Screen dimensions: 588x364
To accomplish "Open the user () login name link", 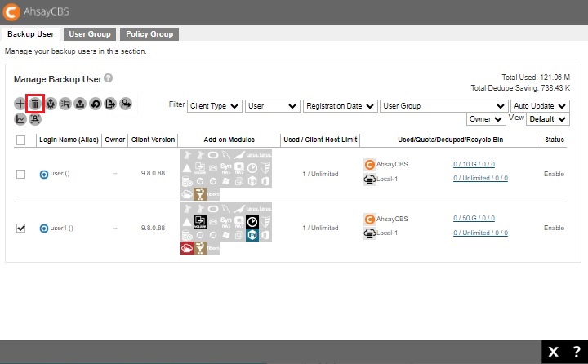I will (x=60, y=174).
